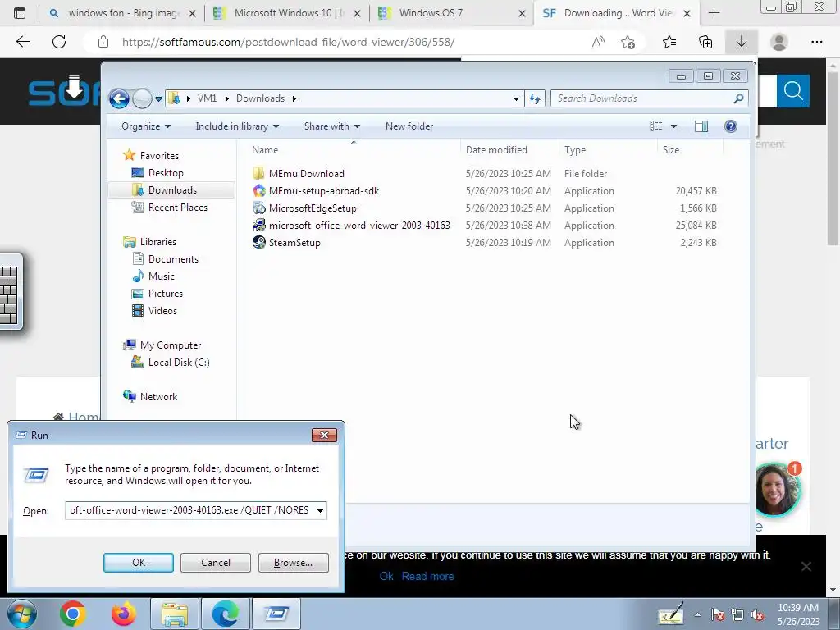This screenshot has width=840, height=630.
Task: Open Chrome from the taskbar
Action: (x=73, y=614)
